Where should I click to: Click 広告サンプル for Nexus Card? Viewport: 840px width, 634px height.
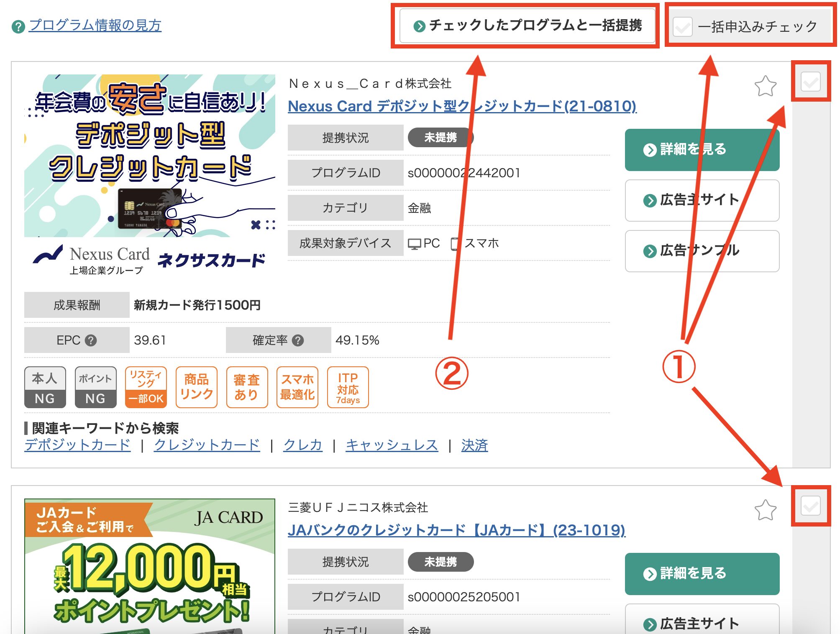pyautogui.click(x=702, y=251)
